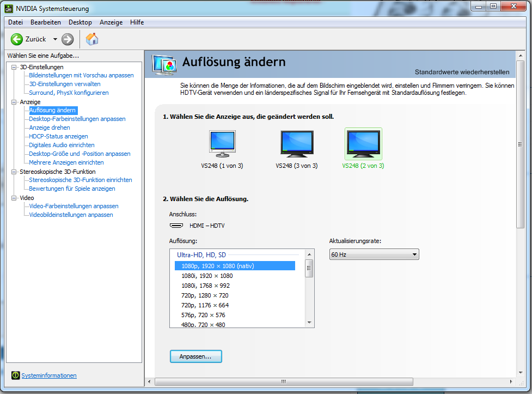Viewport: 532px width, 394px height.
Task: Click resolution list scroll down arrow
Action: click(x=309, y=323)
